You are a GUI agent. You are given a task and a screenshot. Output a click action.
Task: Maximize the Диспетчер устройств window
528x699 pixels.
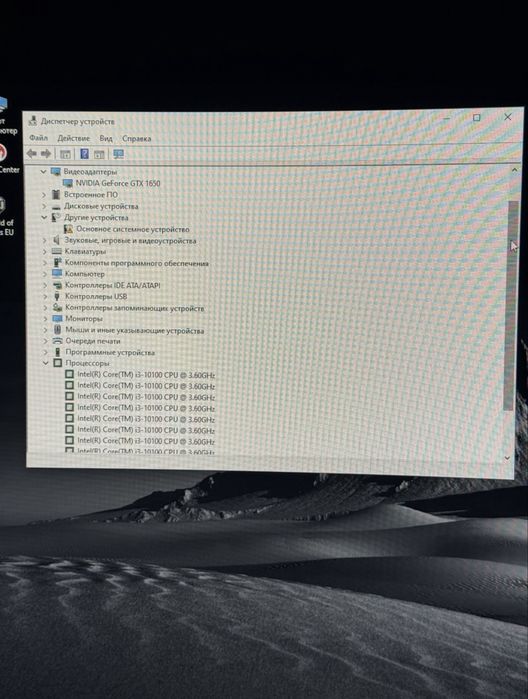click(x=476, y=118)
